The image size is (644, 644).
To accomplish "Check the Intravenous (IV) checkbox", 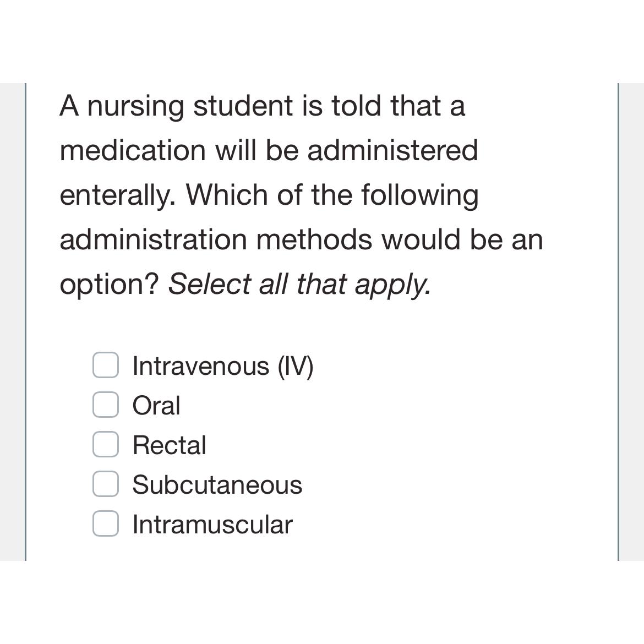I will [106, 364].
